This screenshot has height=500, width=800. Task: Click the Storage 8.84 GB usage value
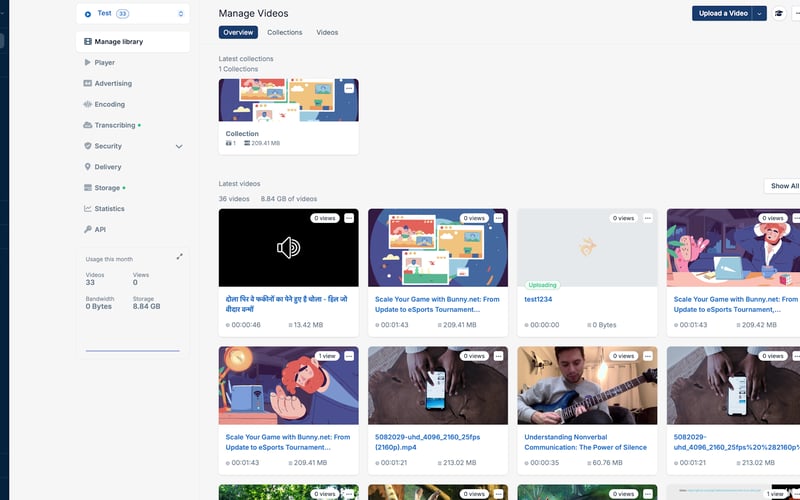click(x=146, y=307)
